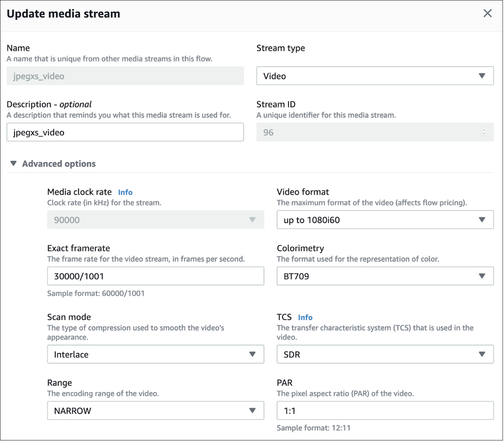Close the Update media stream dialog

(487, 13)
